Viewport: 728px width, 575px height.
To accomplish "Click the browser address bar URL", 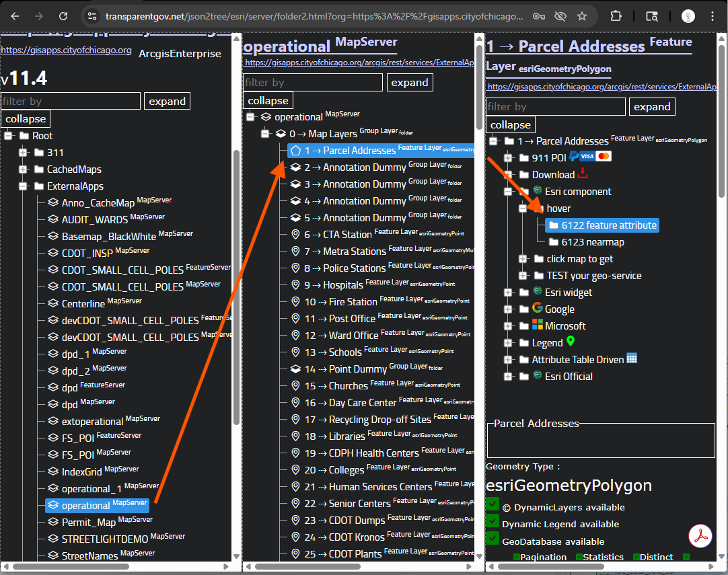I will 314,16.
